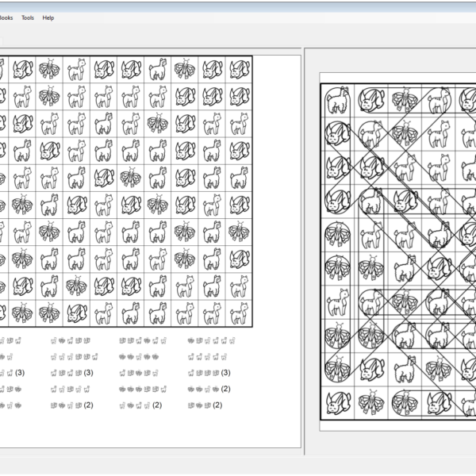
Task: Pick the butterfly in left puzzle grid's second row
Action: pyautogui.click(x=49, y=97)
